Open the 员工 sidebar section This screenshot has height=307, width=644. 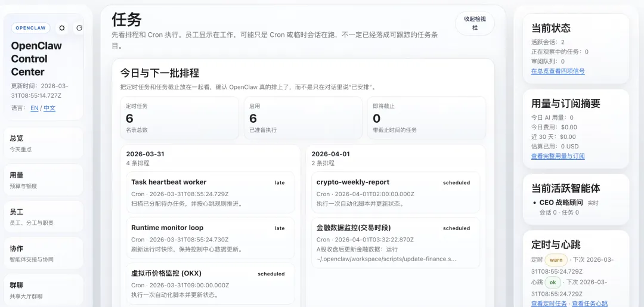click(43, 217)
